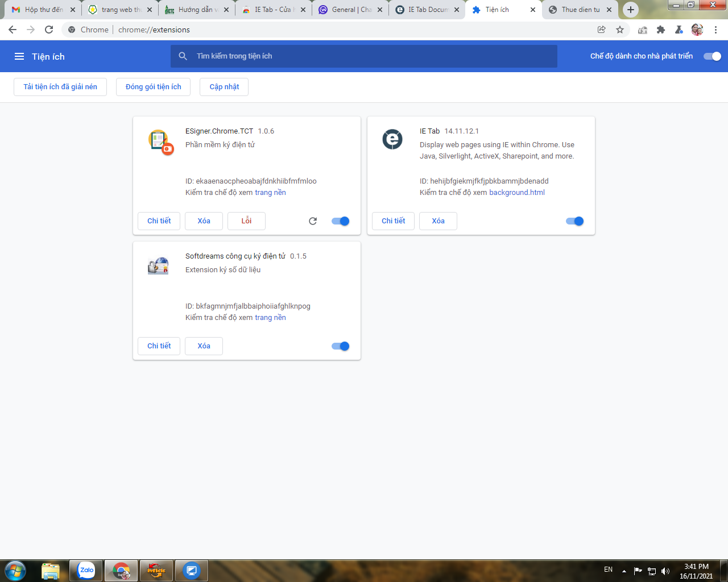The height and width of the screenshot is (582, 728).
Task: Open the Windows Start menu
Action: coord(15,570)
